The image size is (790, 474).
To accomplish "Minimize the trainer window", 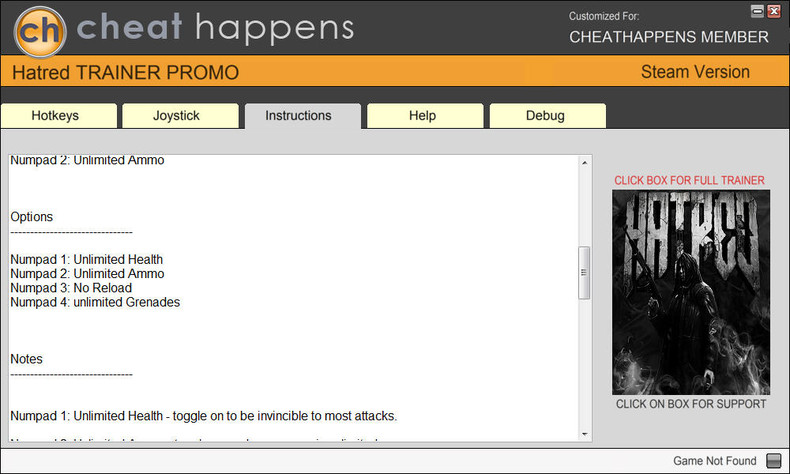I will pos(757,11).
